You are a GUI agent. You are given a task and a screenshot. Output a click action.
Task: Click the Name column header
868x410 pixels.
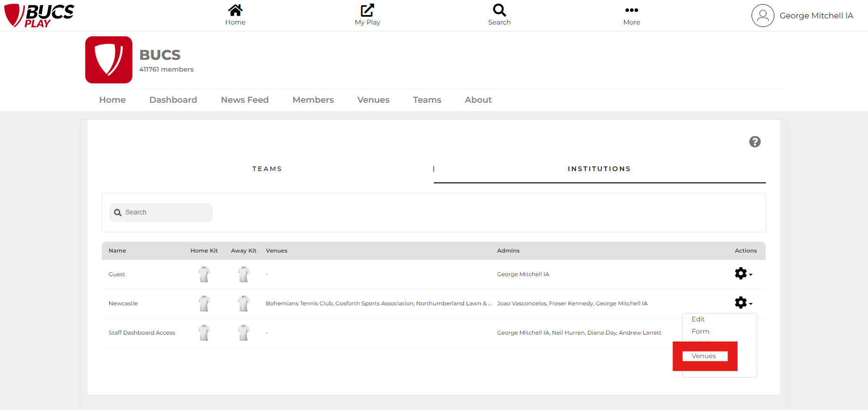click(x=117, y=251)
